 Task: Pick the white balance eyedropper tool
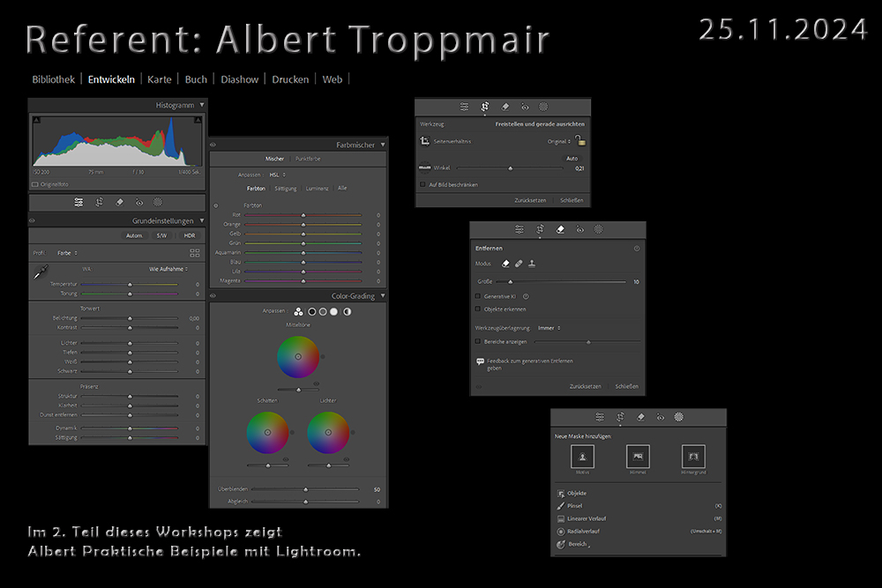(41, 272)
